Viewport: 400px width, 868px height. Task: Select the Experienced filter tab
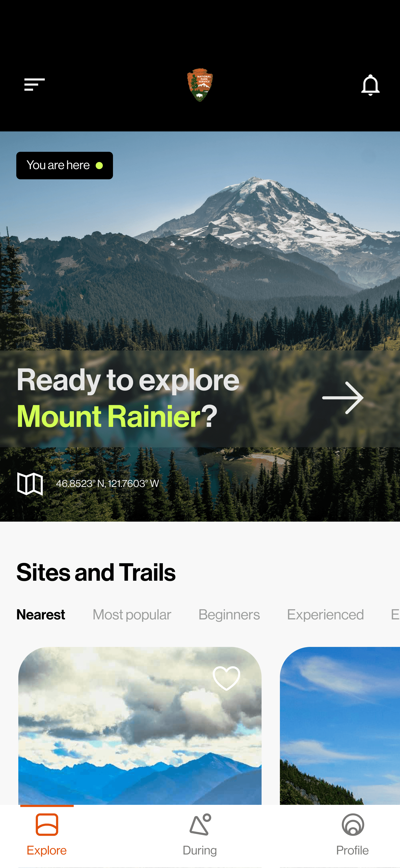(325, 615)
